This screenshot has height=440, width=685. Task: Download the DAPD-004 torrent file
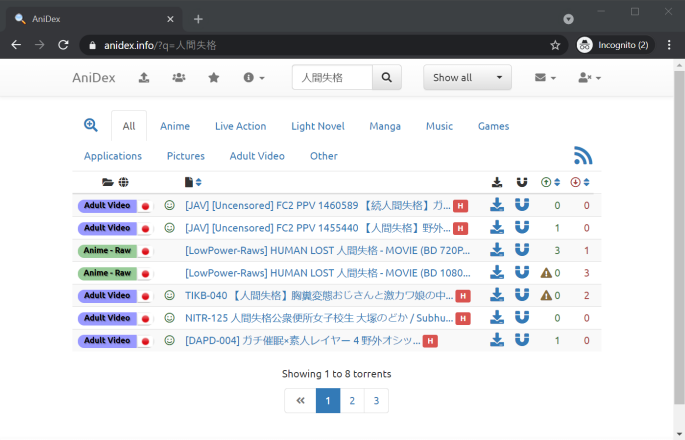(497, 340)
